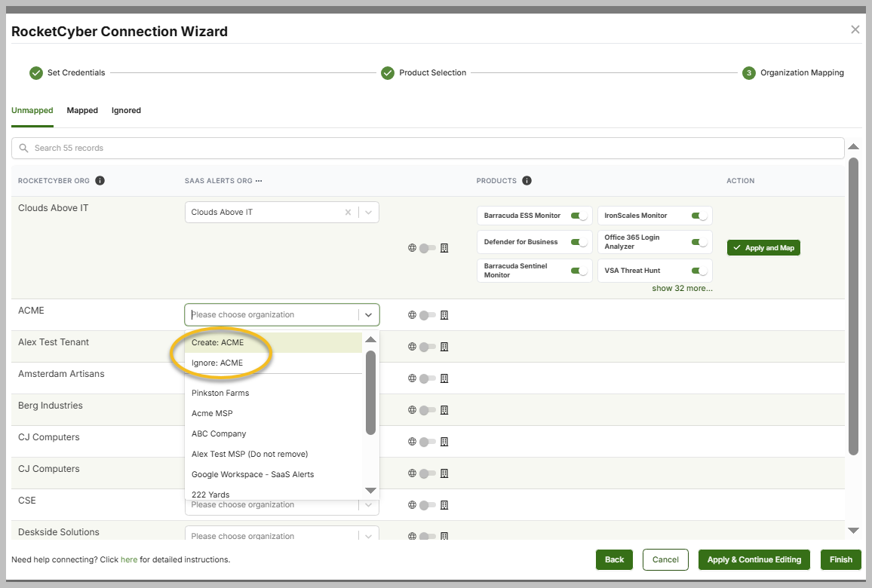The image size is (872, 588).
Task: Click the building icon in Clouds Above IT row
Action: coord(444,248)
